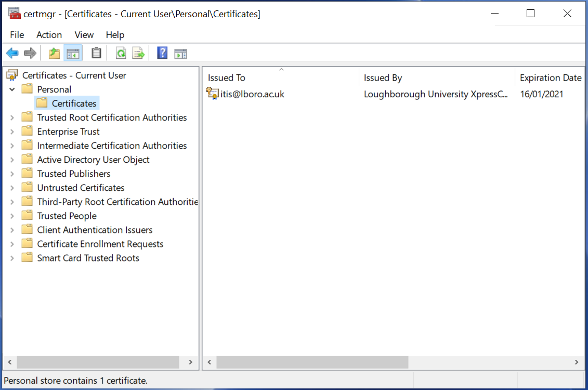Collapse the Personal folder chevron

pos(11,89)
